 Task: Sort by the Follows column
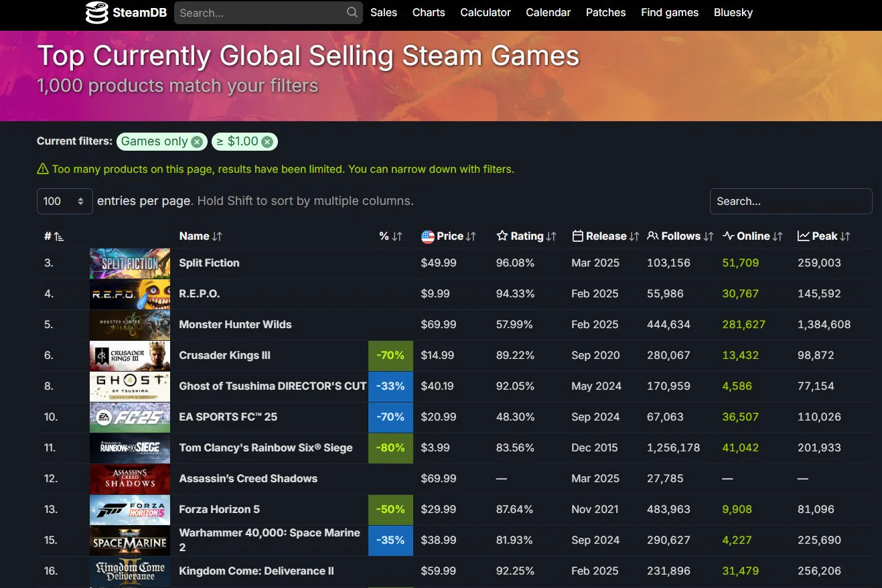(x=680, y=236)
